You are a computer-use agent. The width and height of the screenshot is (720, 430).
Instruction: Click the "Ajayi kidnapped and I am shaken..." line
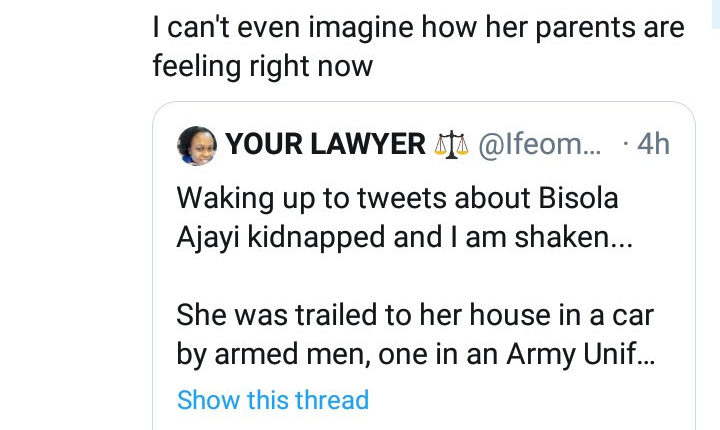397,238
